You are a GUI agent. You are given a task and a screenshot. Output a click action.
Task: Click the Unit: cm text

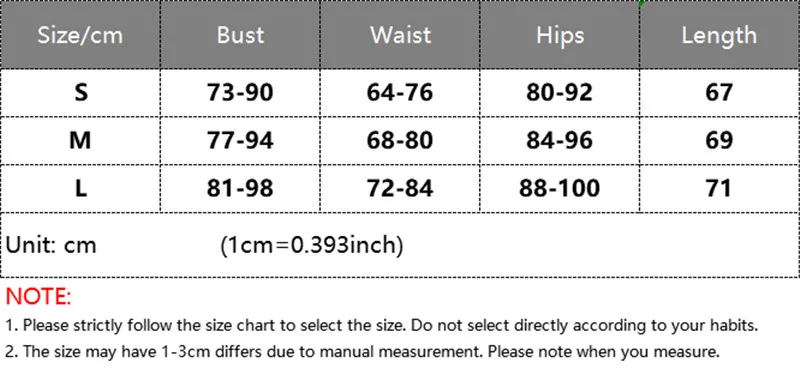(51, 246)
